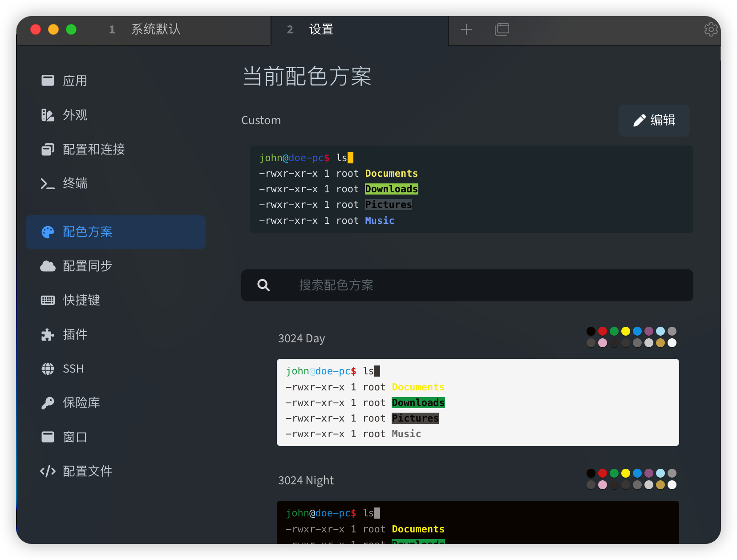
Task: Click the new tab plus icon
Action: [466, 29]
